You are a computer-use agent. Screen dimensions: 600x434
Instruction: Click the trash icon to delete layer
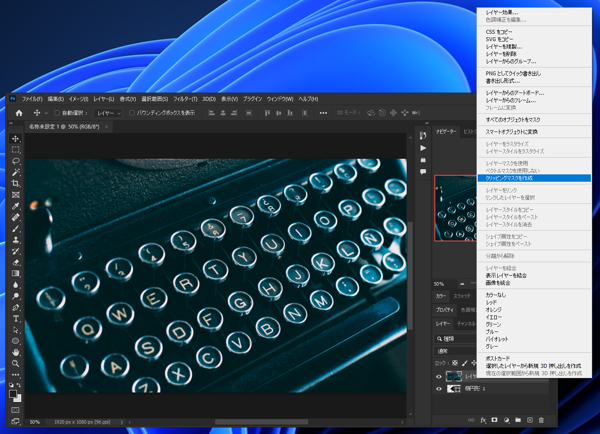pyautogui.click(x=541, y=420)
